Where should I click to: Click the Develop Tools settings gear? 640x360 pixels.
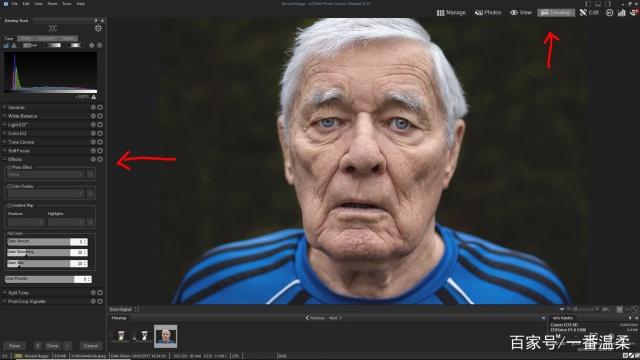(98, 29)
